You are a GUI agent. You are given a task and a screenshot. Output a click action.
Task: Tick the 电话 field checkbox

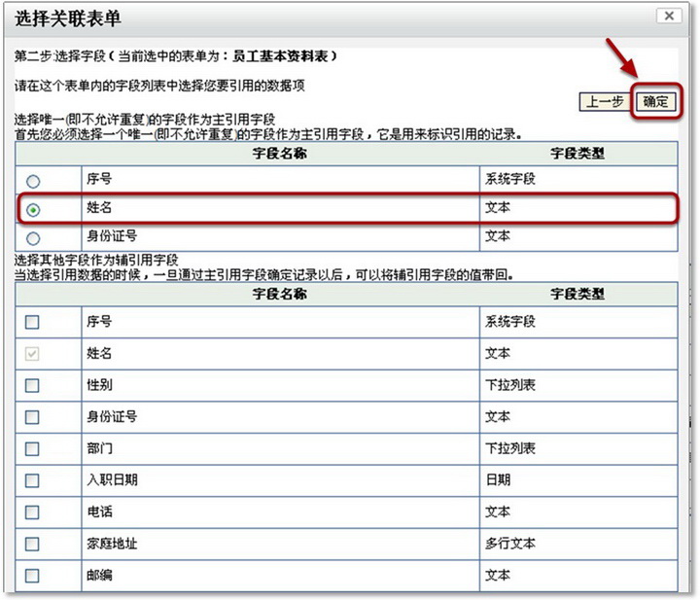click(x=32, y=512)
